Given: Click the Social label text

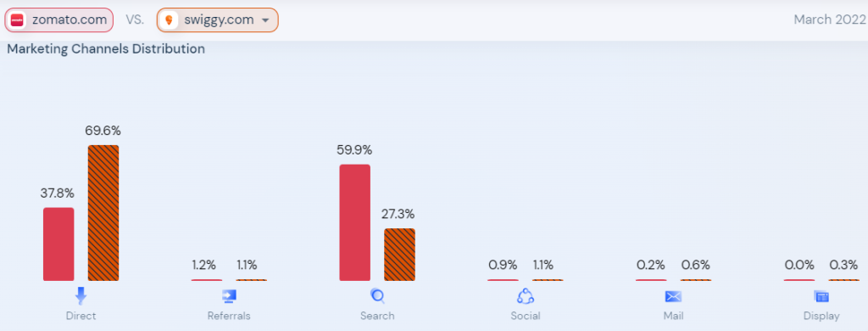Looking at the screenshot, I should pos(526,316).
